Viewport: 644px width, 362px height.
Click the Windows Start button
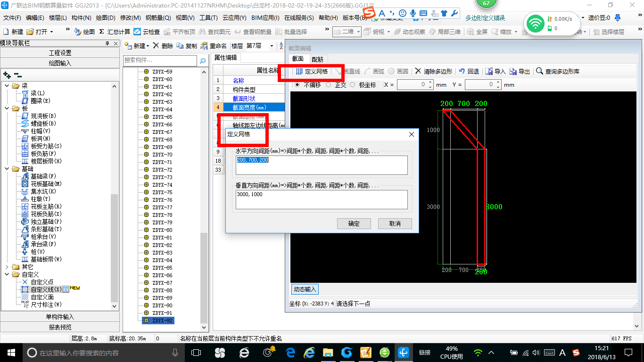pyautogui.click(x=11, y=352)
